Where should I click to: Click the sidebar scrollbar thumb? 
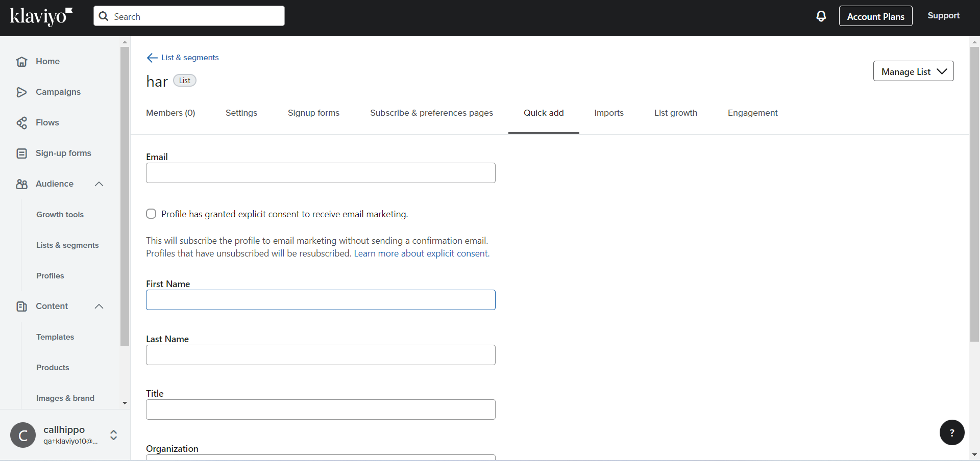(125, 196)
